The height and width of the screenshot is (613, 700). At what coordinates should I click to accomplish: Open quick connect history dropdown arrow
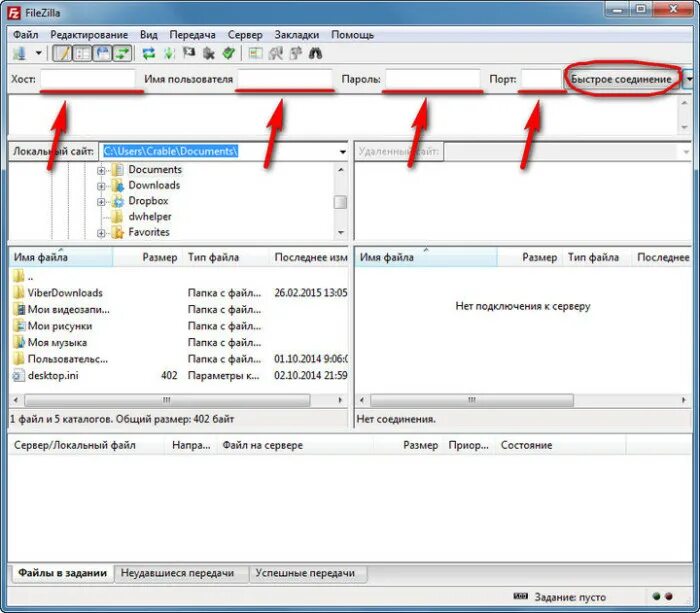point(690,79)
